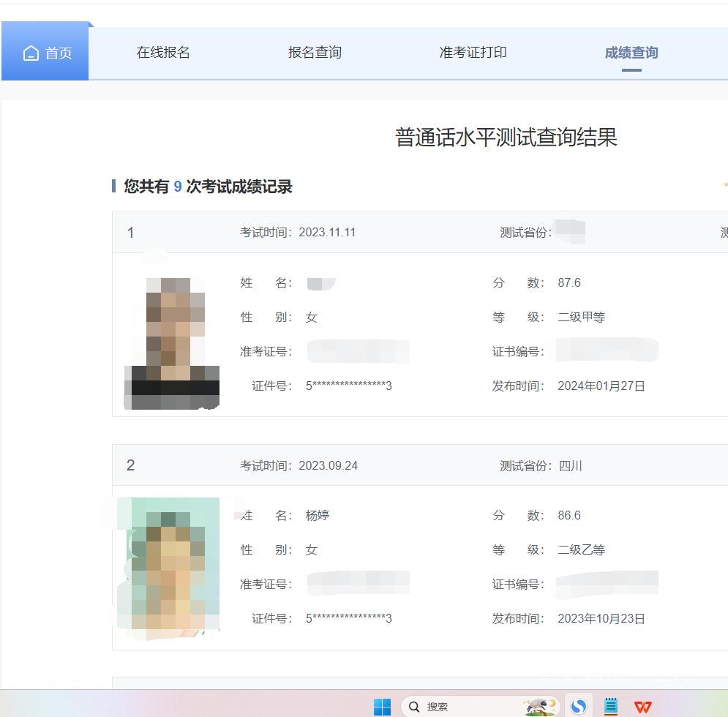Open the 报名查询 tab

315,53
